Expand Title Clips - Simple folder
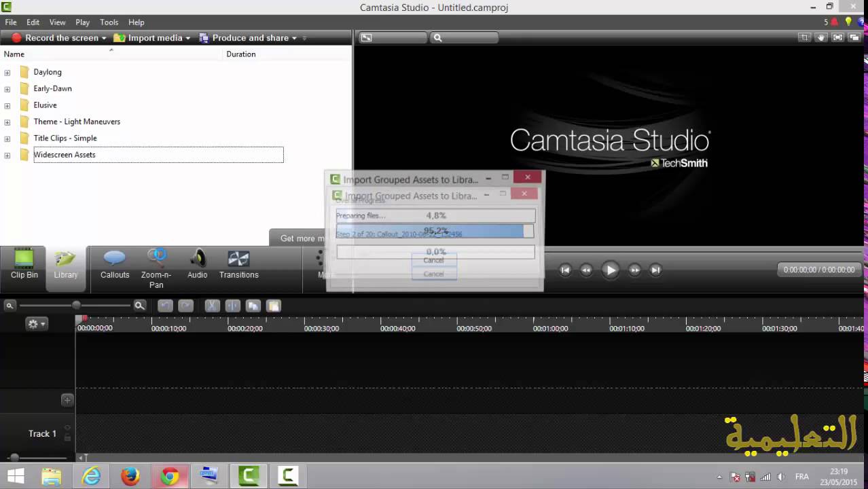The height and width of the screenshot is (489, 868). [7, 139]
